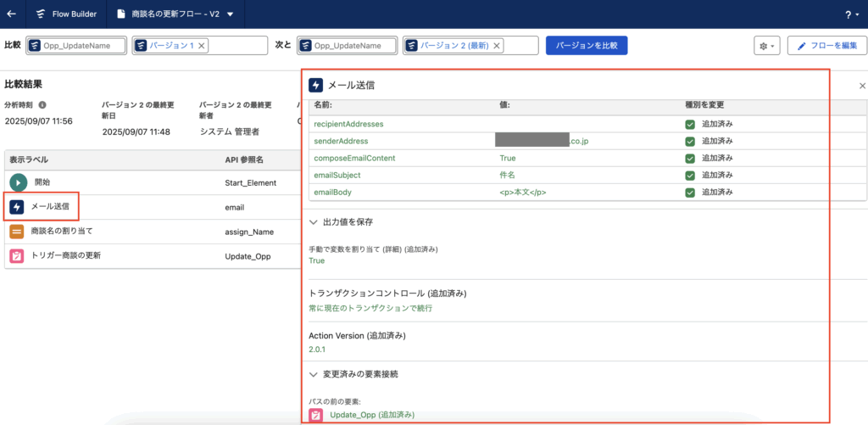Image resolution: width=868 pixels, height=425 pixels.
Task: Remove バージョン 1 from the first version field
Action: click(x=202, y=46)
